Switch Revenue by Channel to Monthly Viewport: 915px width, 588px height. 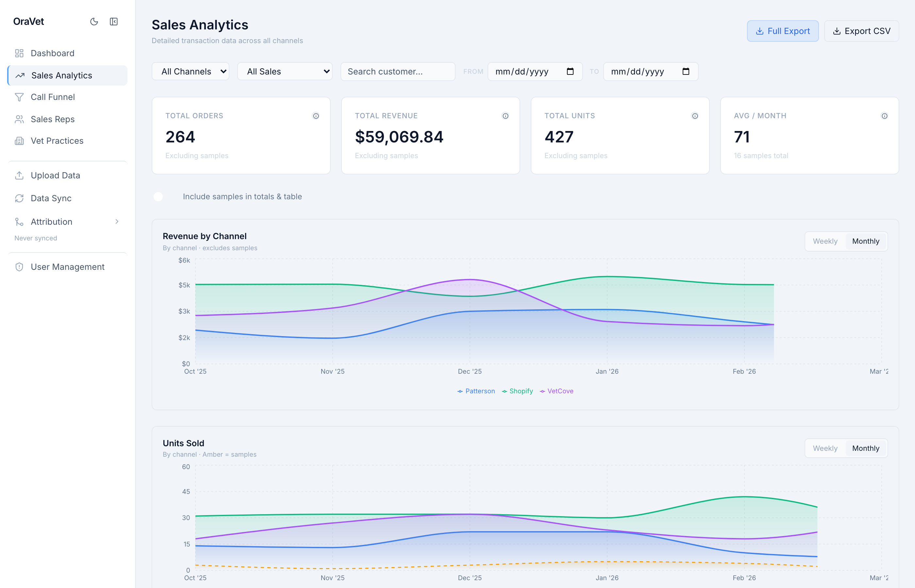point(866,241)
